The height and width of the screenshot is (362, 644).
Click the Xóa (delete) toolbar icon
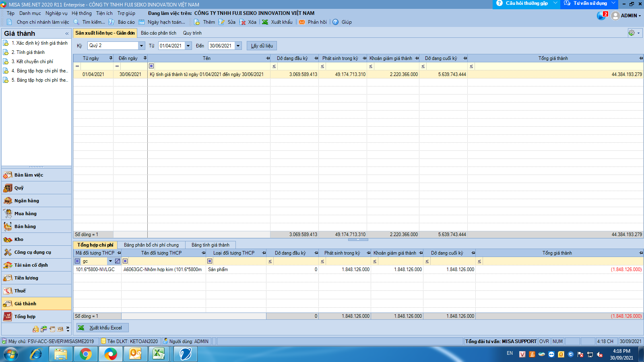coord(242,22)
